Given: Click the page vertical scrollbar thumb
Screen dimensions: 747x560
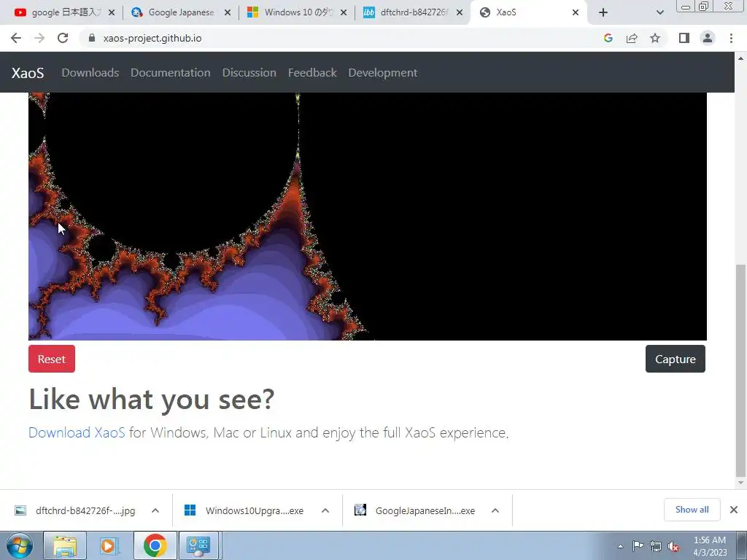Looking at the screenshot, I should click(x=740, y=370).
